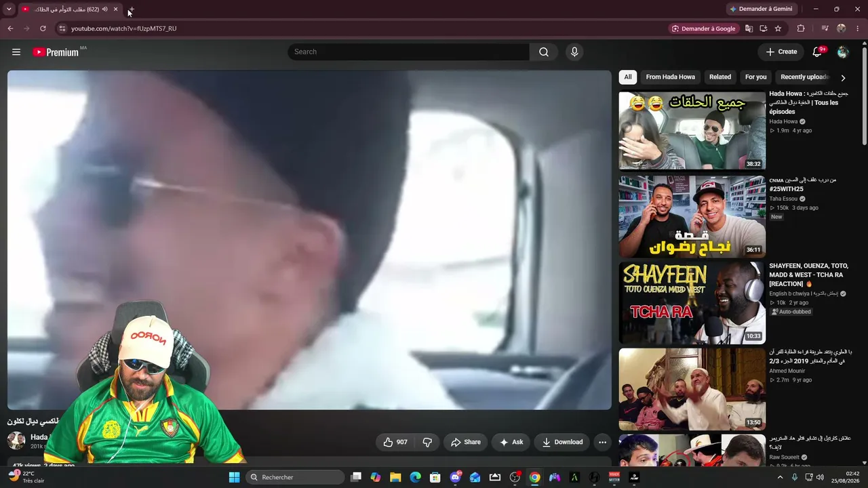This screenshot has height=488, width=868.
Task: Open the TCHA RA reaction thumbnail
Action: pos(692,302)
